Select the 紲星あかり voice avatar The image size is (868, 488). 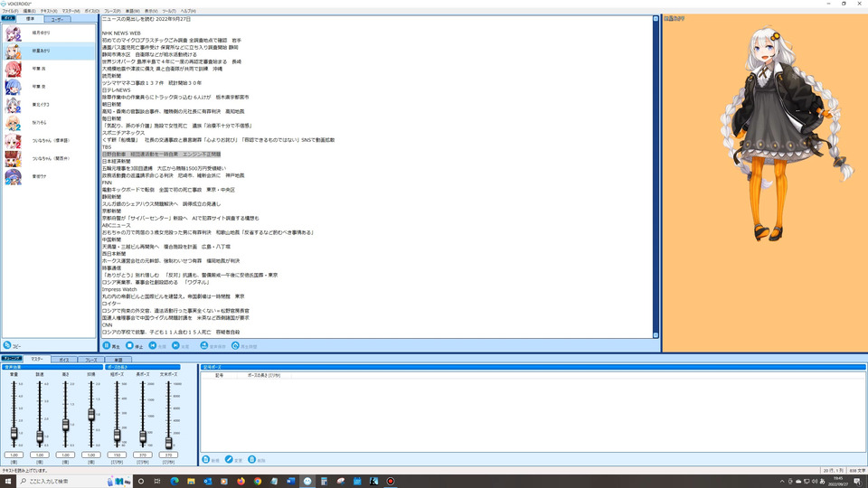(14, 52)
